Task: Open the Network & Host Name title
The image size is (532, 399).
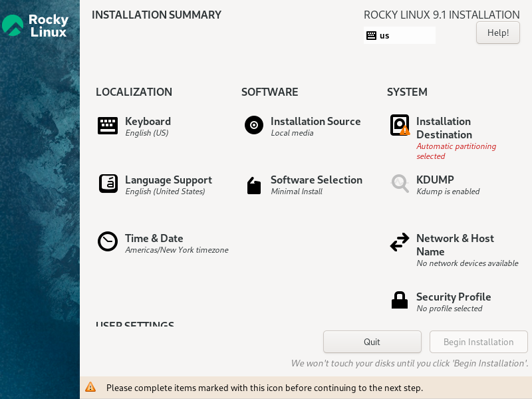Action: coord(455,245)
